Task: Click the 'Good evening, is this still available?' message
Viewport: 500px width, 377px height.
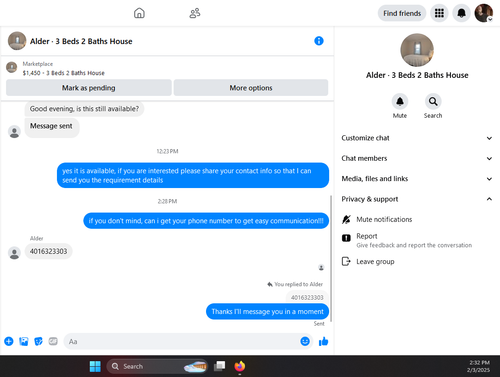Action: coord(84,109)
